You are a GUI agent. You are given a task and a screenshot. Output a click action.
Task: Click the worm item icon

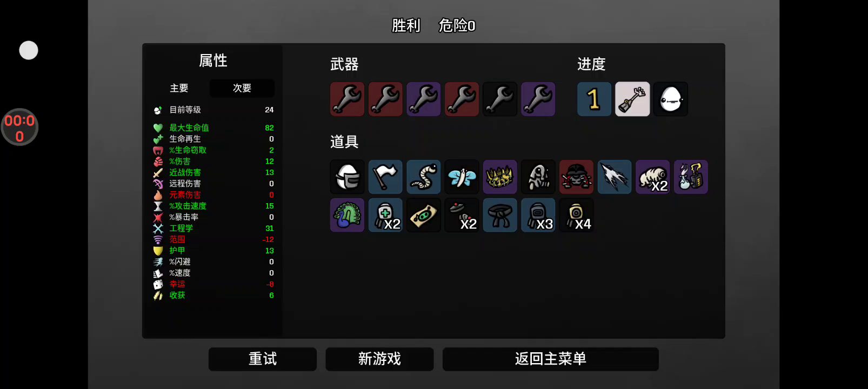[424, 177]
